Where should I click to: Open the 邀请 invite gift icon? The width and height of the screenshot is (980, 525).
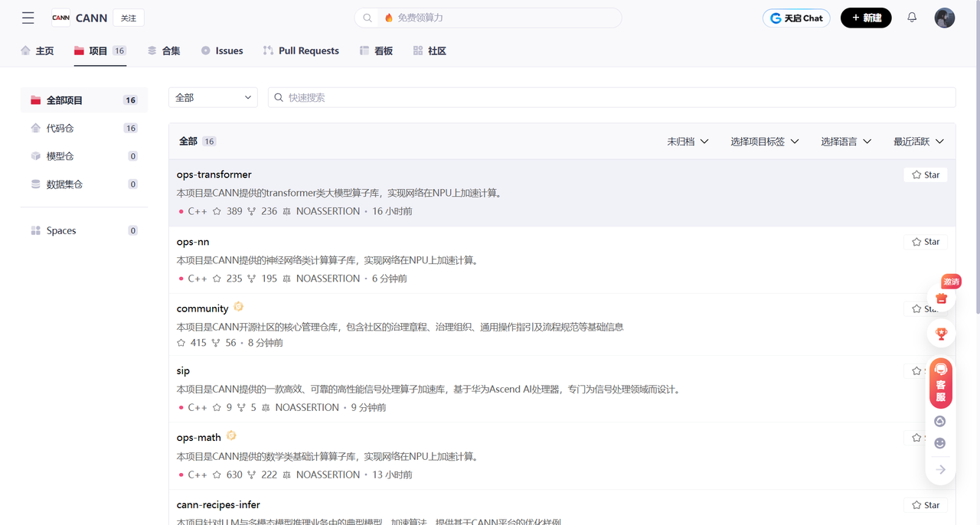click(x=940, y=297)
